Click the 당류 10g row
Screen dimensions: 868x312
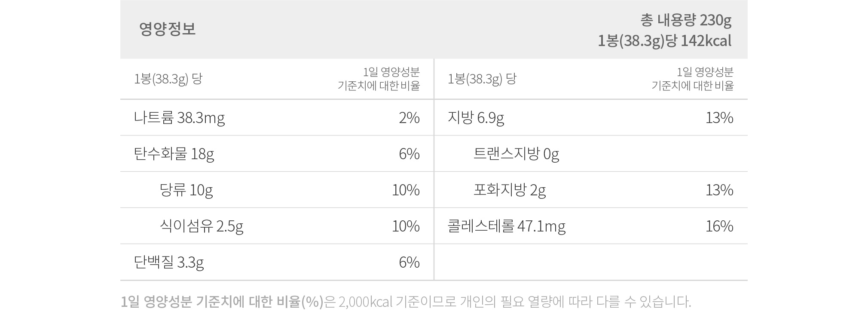tap(277, 190)
